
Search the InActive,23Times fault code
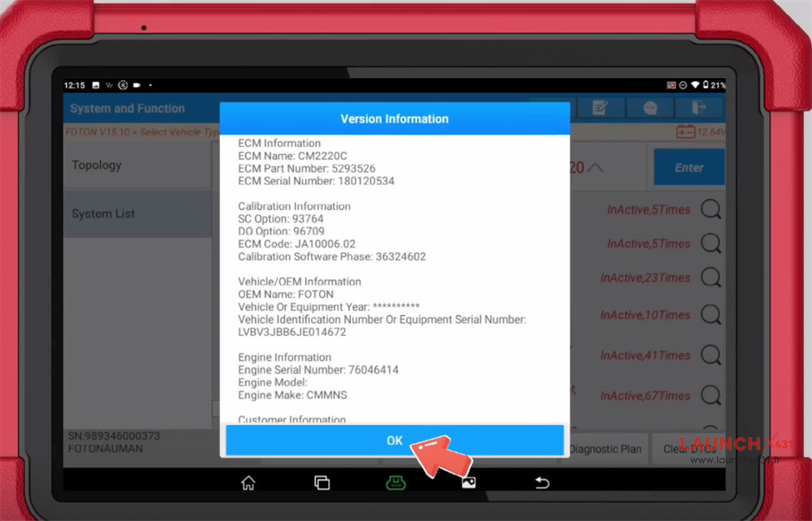point(710,278)
